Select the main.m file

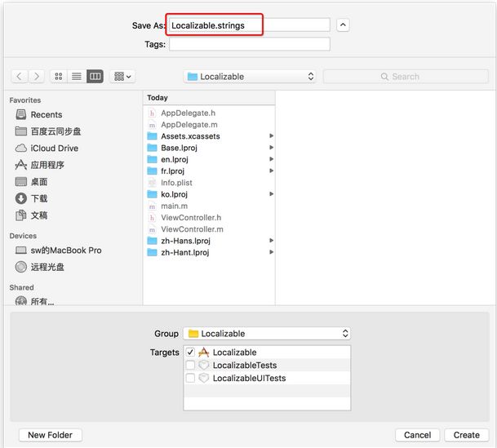click(x=174, y=206)
